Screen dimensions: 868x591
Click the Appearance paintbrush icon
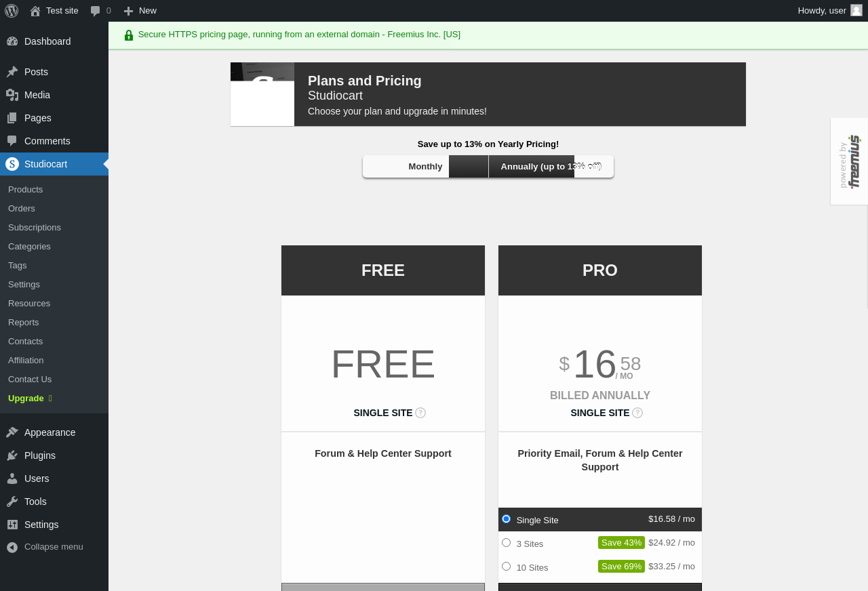[x=12, y=432]
